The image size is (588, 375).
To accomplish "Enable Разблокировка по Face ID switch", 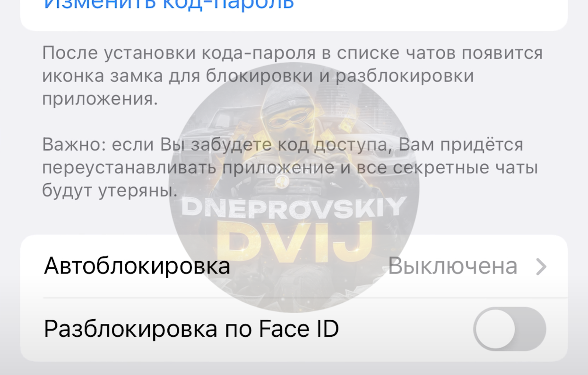I will (x=510, y=329).
